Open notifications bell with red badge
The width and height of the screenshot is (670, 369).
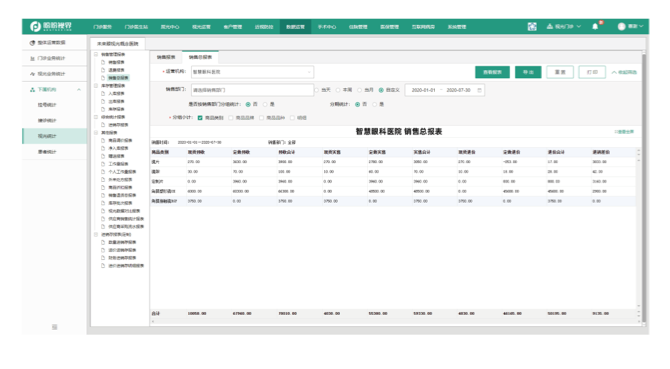(595, 26)
